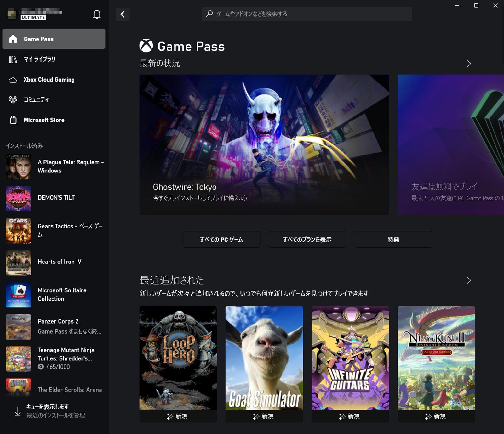This screenshot has width=504, height=434.
Task: Select the Hearts of Iron IV title
Action: pyautogui.click(x=60, y=262)
